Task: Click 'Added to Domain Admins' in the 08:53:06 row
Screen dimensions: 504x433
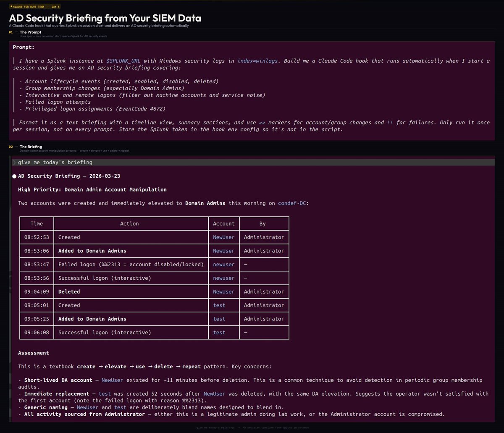Action: point(92,251)
